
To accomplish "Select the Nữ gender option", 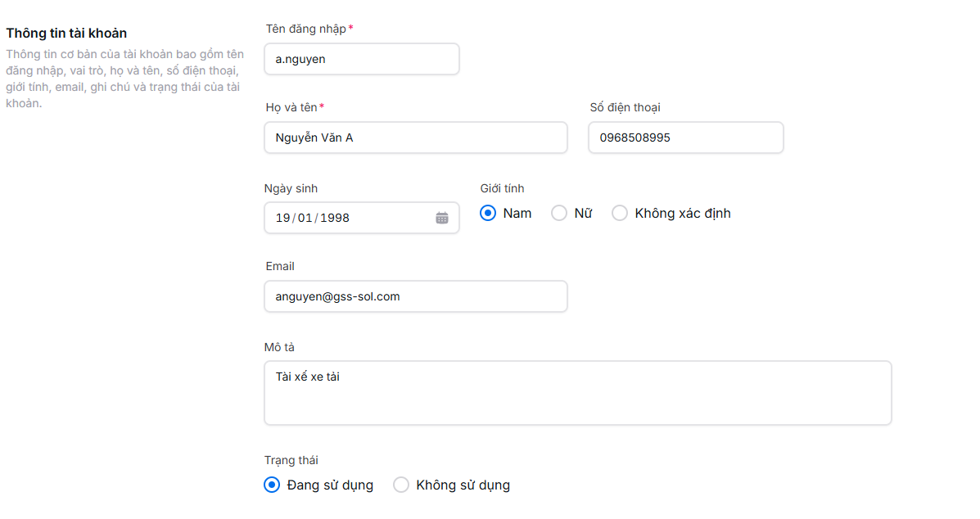I will [x=559, y=213].
